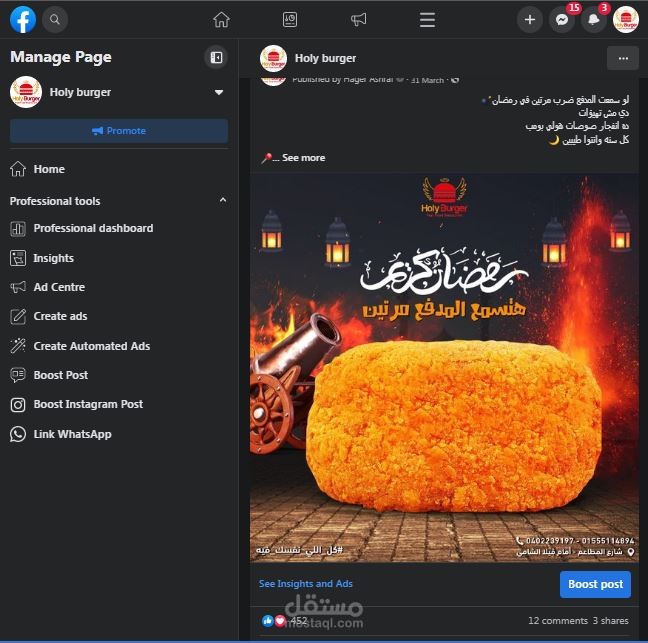The width and height of the screenshot is (648, 643).
Task: Expand the Holy burger page switcher arrow
Action: pyautogui.click(x=219, y=92)
